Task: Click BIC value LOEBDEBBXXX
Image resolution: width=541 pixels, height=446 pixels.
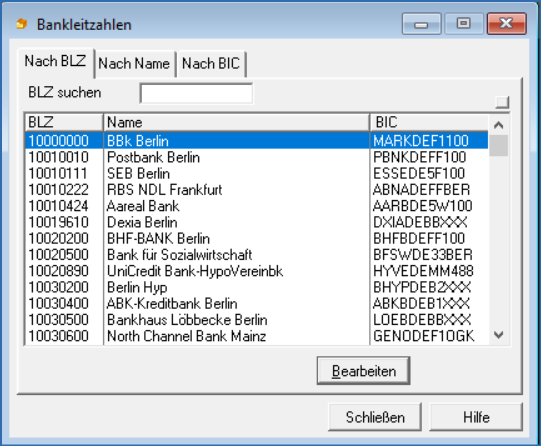Action: (422, 320)
